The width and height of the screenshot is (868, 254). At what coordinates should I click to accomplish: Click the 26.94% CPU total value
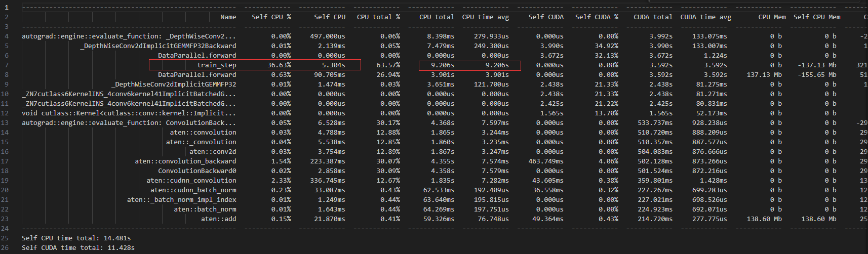pyautogui.click(x=388, y=74)
